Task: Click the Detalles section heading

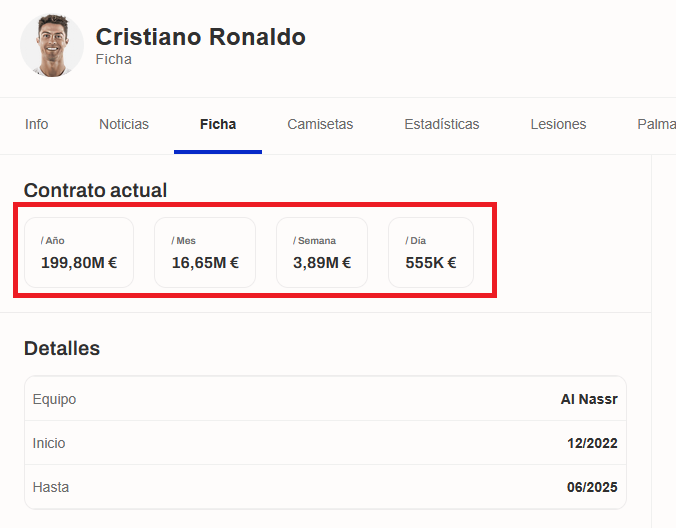Action: point(62,348)
